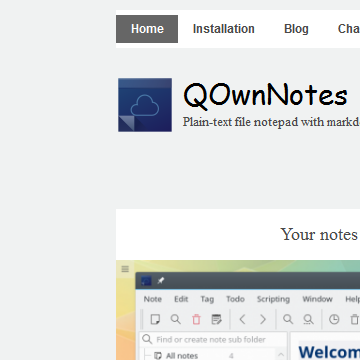Screen dimensions: 360x360
Task: Open the hamburger menu on the desktop corner
Action: point(125,269)
